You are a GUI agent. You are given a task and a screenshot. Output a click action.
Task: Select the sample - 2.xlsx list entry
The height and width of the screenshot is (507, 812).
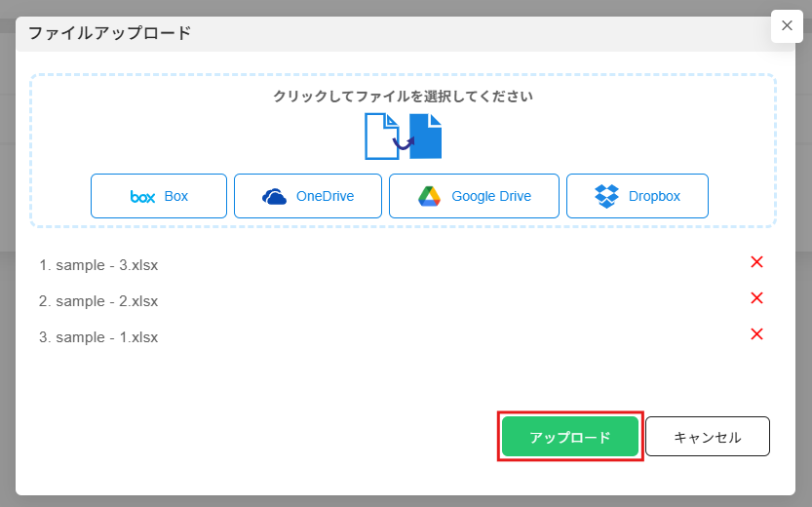(x=98, y=301)
